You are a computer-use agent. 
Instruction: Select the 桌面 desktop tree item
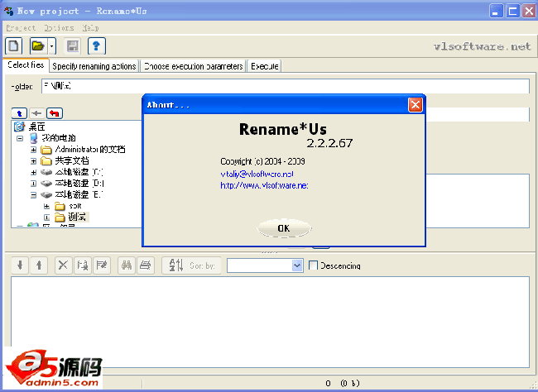pos(36,127)
